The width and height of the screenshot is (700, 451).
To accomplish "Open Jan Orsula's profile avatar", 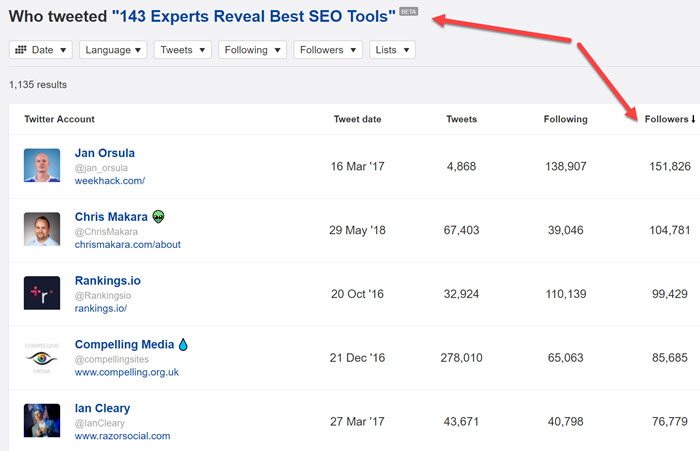I will coord(42,166).
